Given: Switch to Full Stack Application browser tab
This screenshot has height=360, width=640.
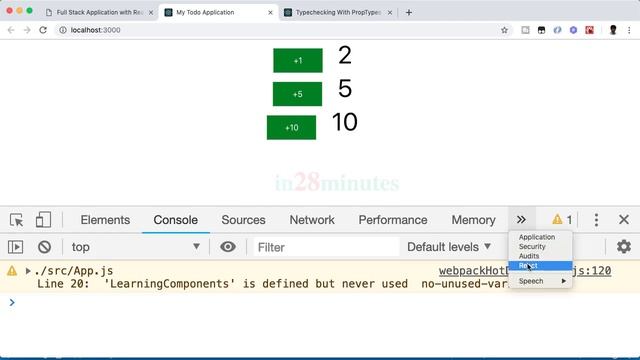Looking at the screenshot, I should (x=99, y=13).
